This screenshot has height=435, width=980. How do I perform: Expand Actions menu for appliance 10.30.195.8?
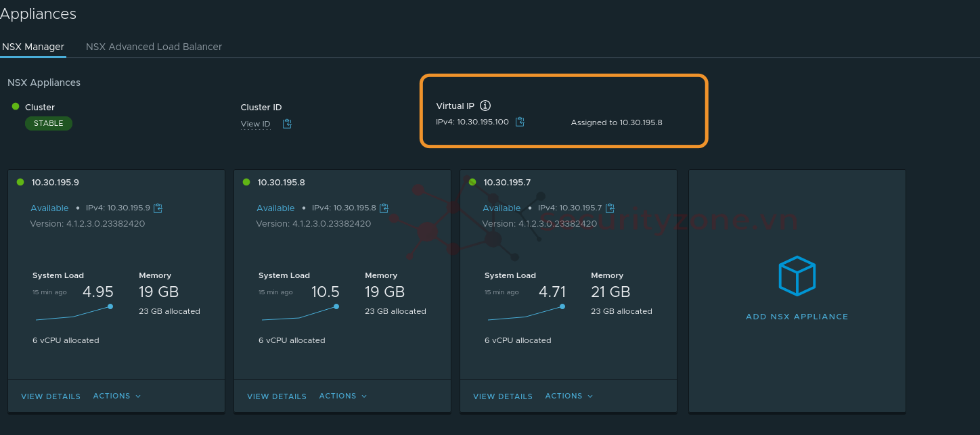point(342,396)
